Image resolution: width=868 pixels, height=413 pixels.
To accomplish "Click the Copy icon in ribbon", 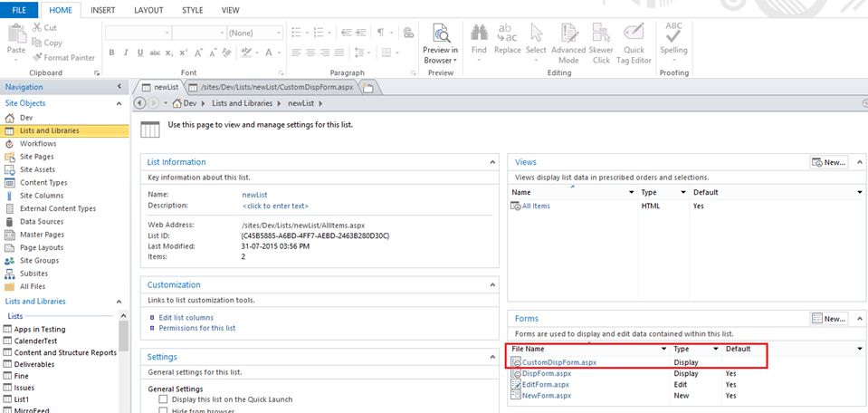I will click(38, 43).
